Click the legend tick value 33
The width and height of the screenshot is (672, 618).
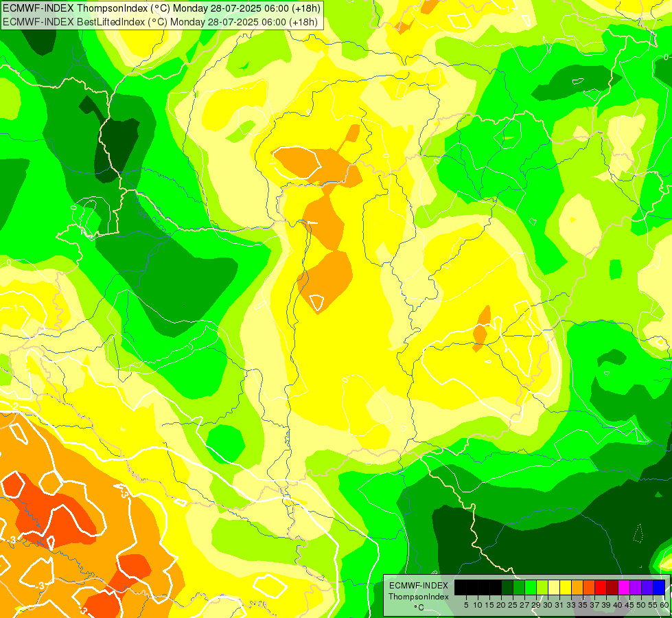pyautogui.click(x=571, y=605)
